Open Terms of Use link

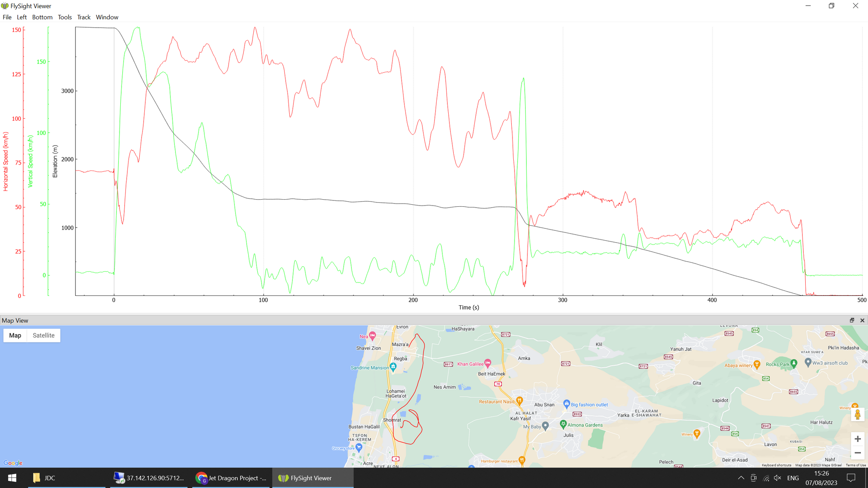click(855, 465)
